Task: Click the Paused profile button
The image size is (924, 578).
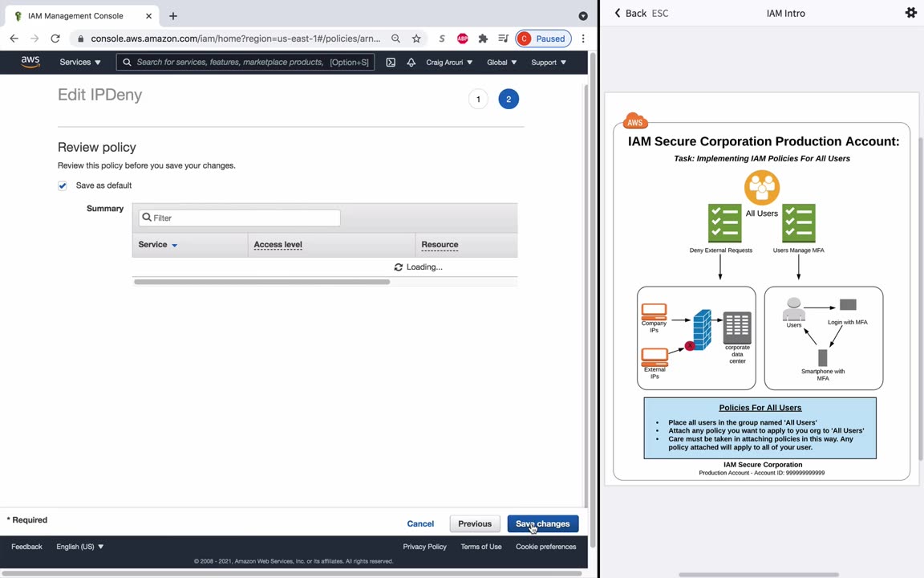Action: (543, 39)
